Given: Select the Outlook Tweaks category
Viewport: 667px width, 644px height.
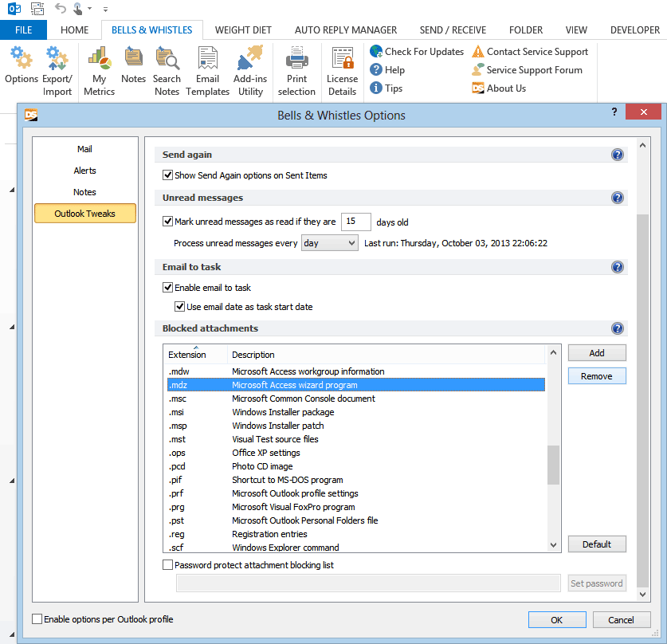Looking at the screenshot, I should pos(85,213).
